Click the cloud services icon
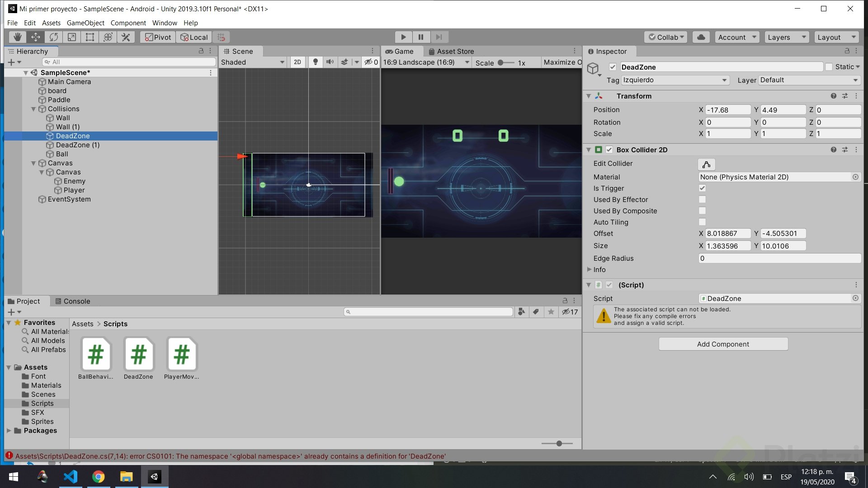868x488 pixels. click(x=701, y=37)
